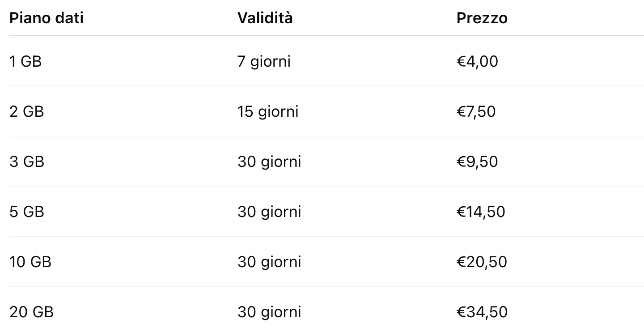The width and height of the screenshot is (644, 332).
Task: Select the 7 giorni validity cell
Action: pos(264,61)
